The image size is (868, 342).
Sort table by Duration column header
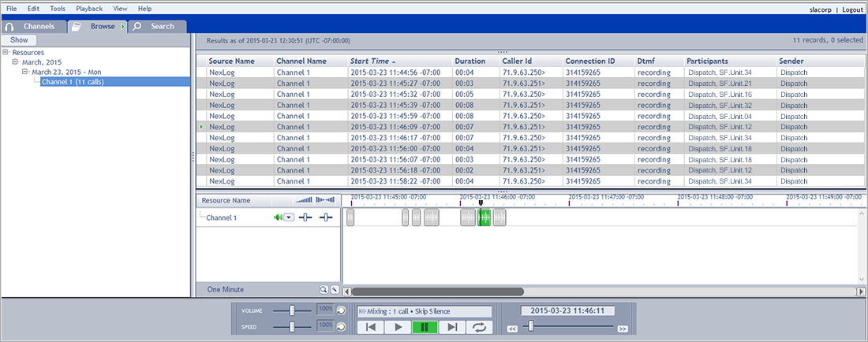[470, 61]
